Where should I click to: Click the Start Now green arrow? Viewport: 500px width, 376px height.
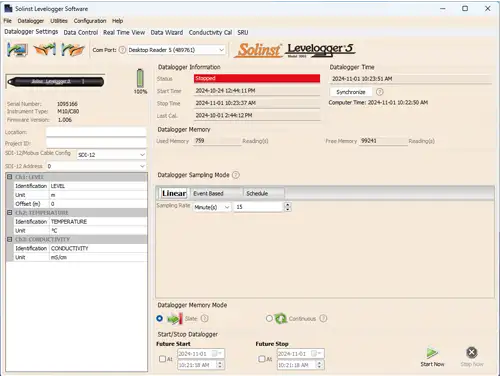[432, 353]
